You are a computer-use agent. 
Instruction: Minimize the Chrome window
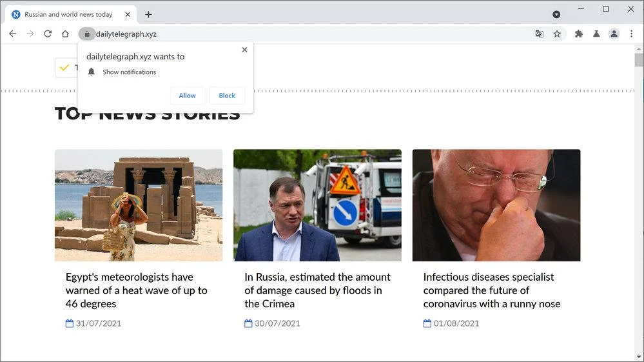pyautogui.click(x=581, y=8)
